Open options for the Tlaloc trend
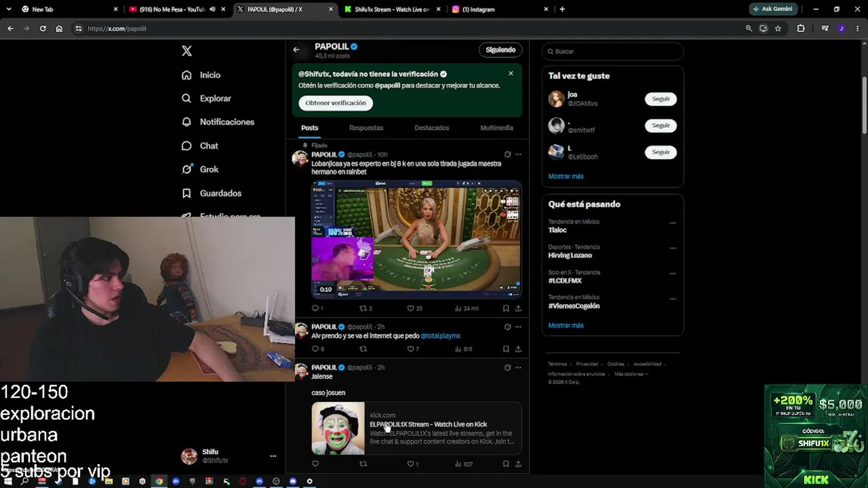 [x=673, y=223]
